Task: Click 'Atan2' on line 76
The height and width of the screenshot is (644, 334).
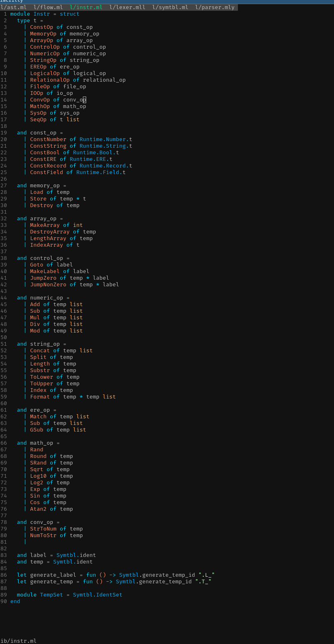Action: pyautogui.click(x=38, y=509)
